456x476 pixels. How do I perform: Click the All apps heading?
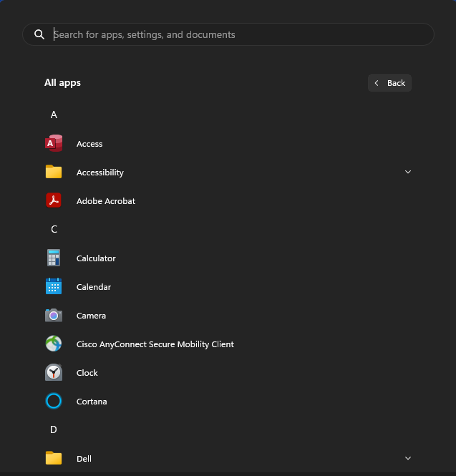62,83
